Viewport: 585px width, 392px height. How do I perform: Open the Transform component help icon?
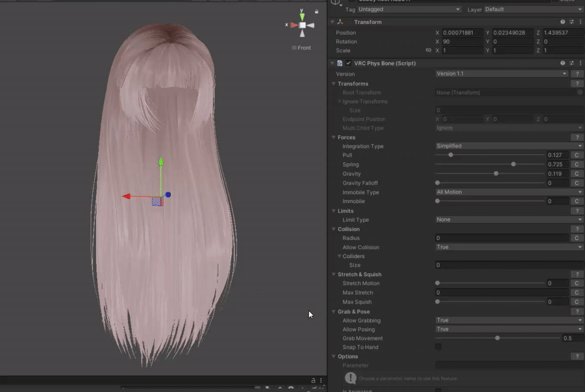563,22
